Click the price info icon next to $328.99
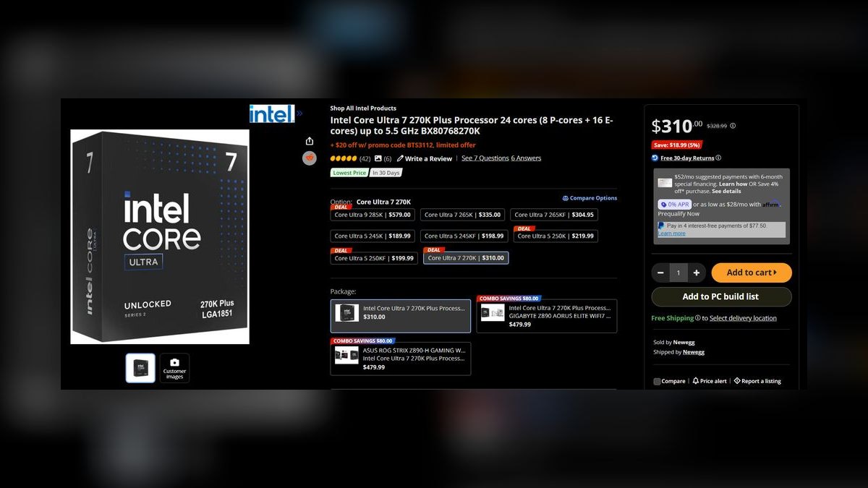 [x=733, y=126]
